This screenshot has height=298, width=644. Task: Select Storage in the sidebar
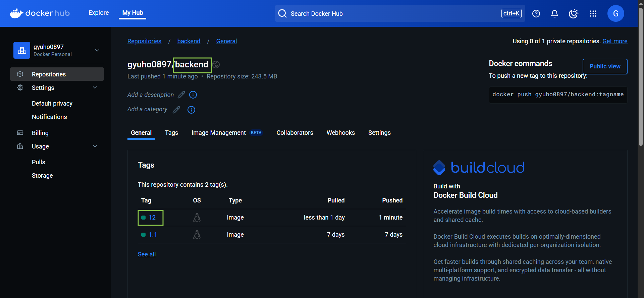(x=42, y=176)
